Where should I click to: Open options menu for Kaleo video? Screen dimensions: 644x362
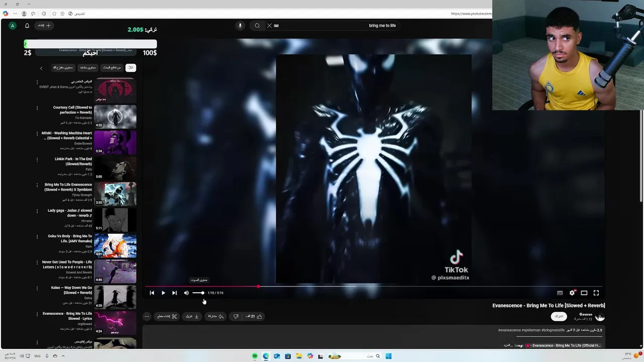click(x=37, y=289)
